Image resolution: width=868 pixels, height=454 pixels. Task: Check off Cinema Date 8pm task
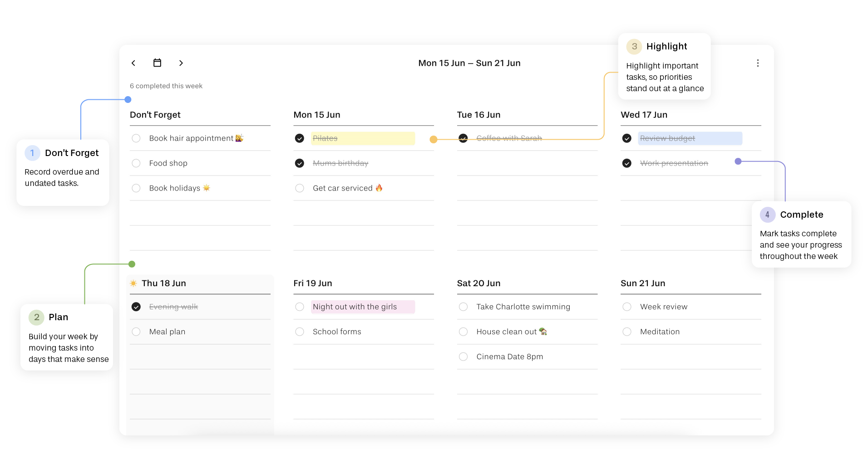(463, 357)
